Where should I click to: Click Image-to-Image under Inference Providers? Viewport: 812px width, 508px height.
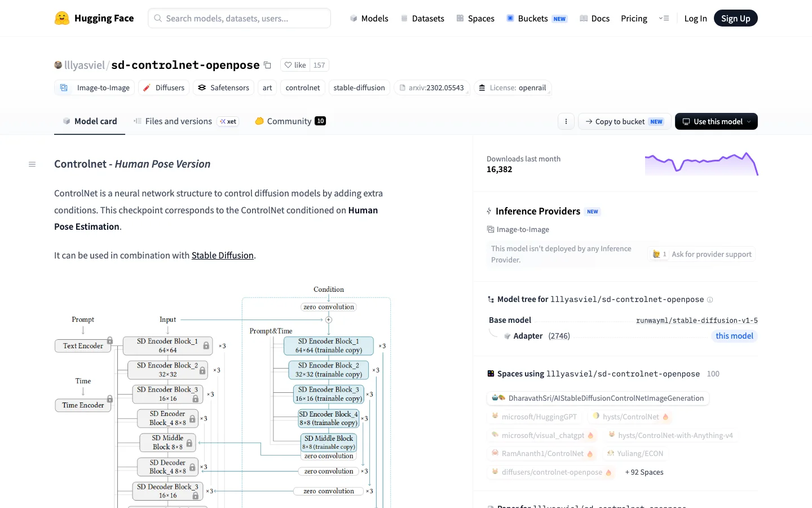click(518, 229)
